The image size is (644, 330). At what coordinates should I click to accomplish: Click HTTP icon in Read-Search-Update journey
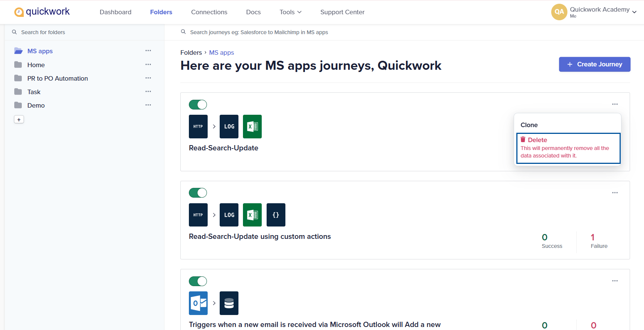(x=198, y=126)
